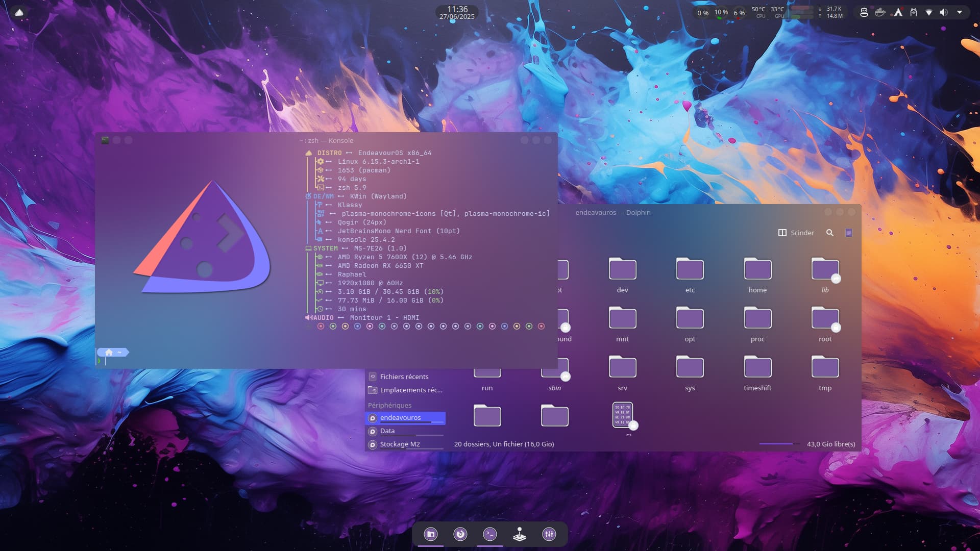
Task: Open the Konsole terminal dock icon
Action: [x=490, y=534]
